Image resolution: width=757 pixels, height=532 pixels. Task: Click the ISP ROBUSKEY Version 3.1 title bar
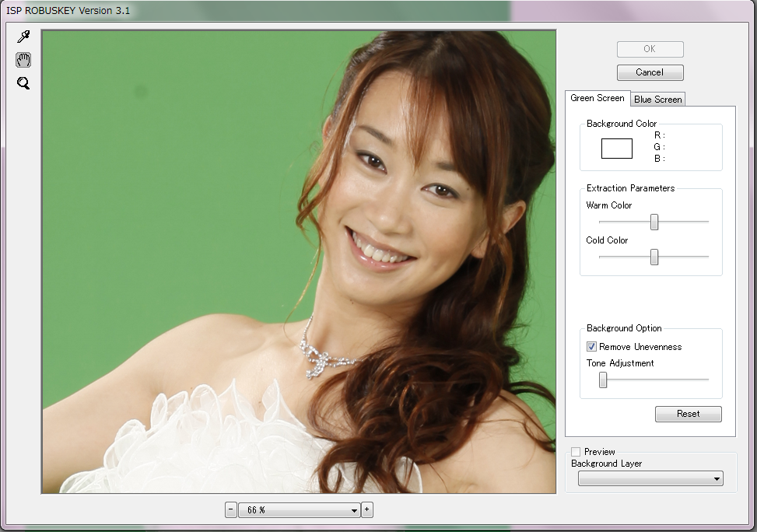point(377,11)
